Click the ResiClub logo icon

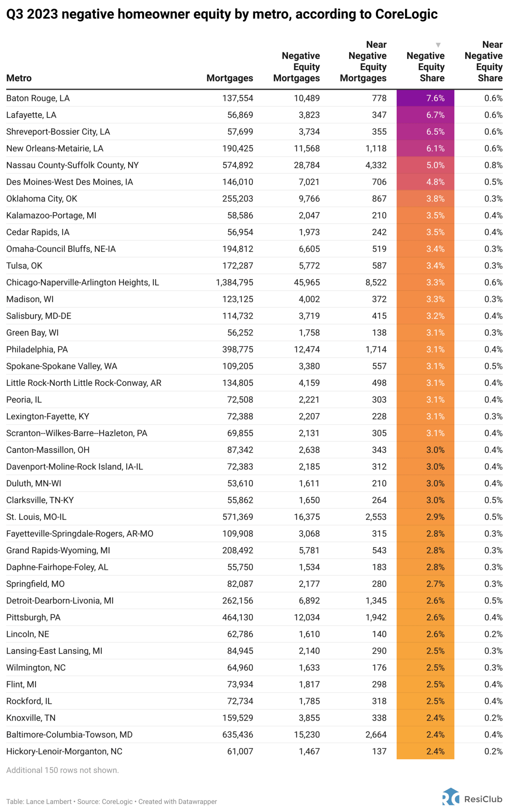click(x=450, y=796)
